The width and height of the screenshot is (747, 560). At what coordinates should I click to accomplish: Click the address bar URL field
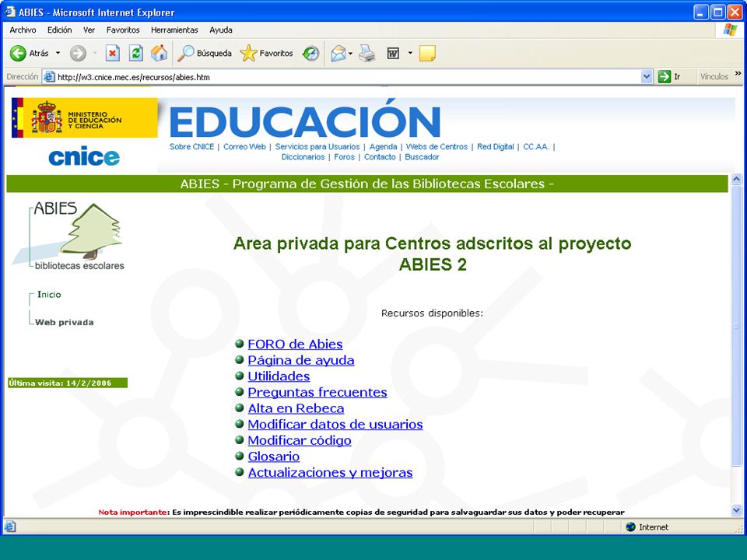(341, 77)
